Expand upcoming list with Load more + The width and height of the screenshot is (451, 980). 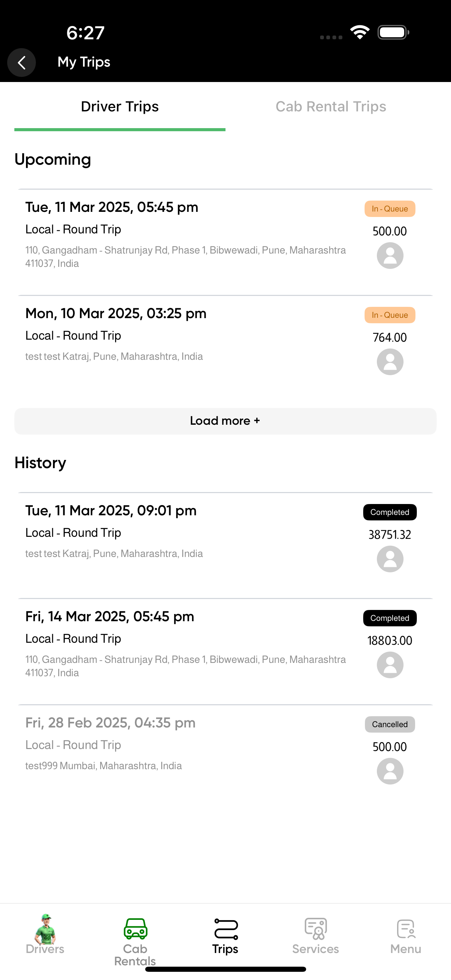point(225,421)
